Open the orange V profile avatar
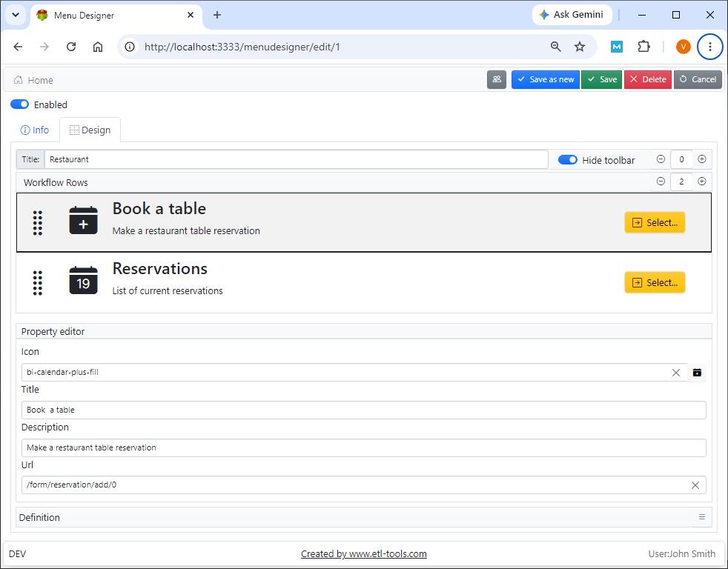This screenshot has width=728, height=569. [x=683, y=47]
